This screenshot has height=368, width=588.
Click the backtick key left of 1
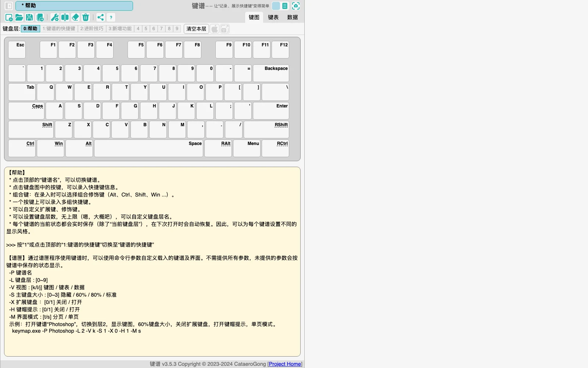(17, 73)
